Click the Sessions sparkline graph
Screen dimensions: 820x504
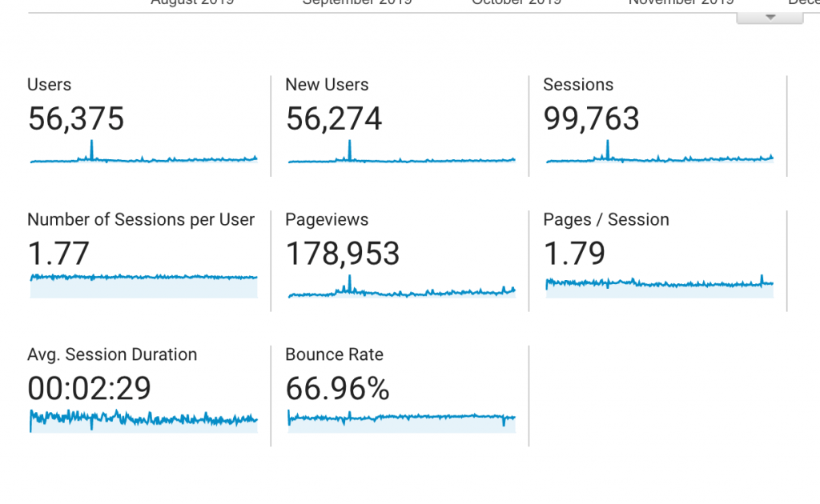[658, 158]
